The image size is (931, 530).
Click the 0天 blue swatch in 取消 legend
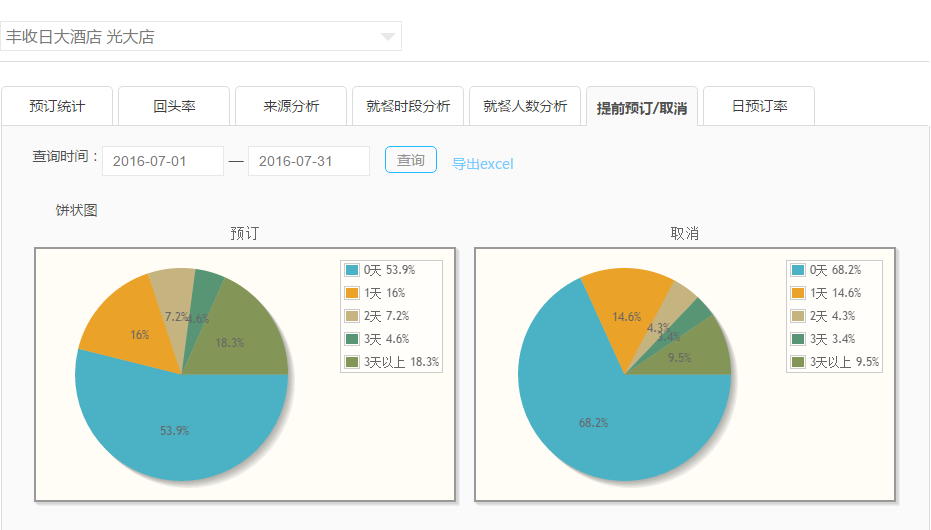(798, 270)
